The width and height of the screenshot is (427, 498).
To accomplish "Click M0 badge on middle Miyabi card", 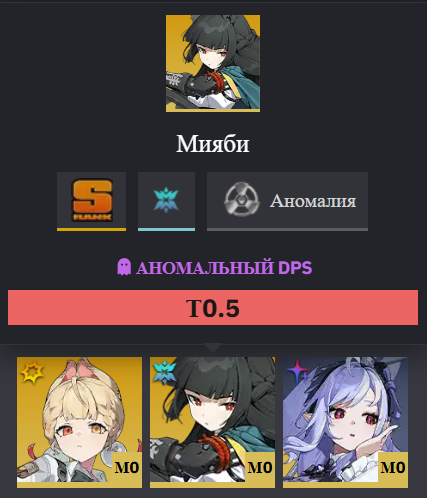I will [x=260, y=467].
